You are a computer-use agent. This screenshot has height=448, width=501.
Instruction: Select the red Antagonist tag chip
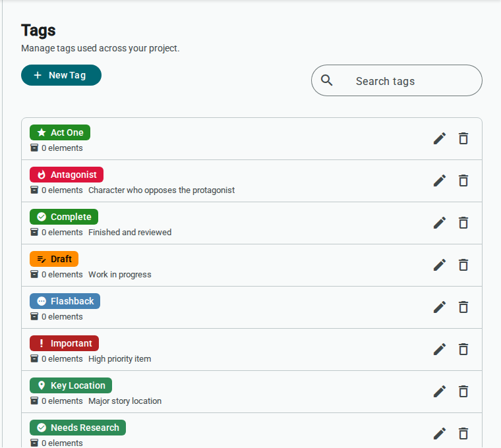67,175
